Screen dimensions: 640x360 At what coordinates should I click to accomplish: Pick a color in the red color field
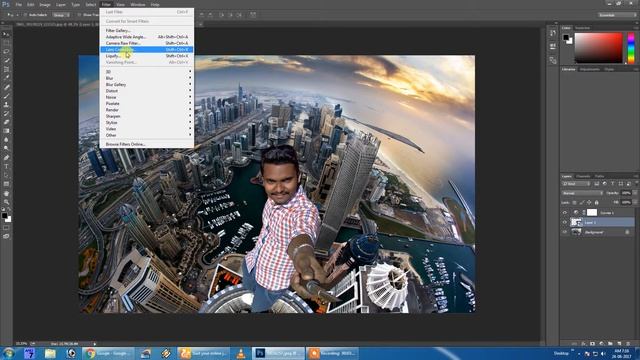598,48
